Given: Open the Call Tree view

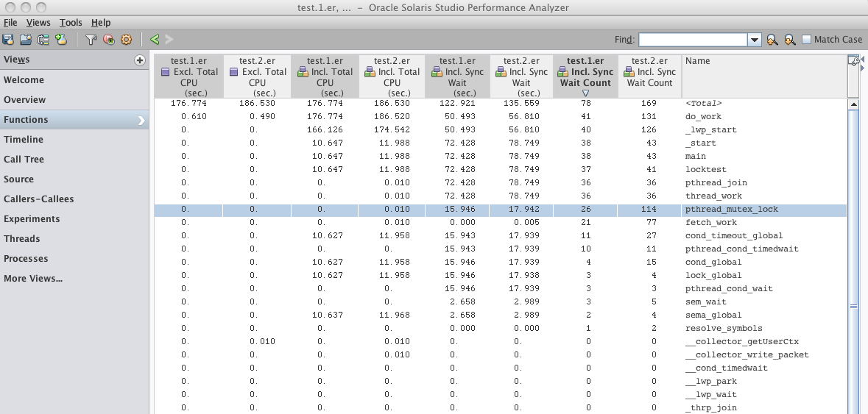Looking at the screenshot, I should click(74, 159).
